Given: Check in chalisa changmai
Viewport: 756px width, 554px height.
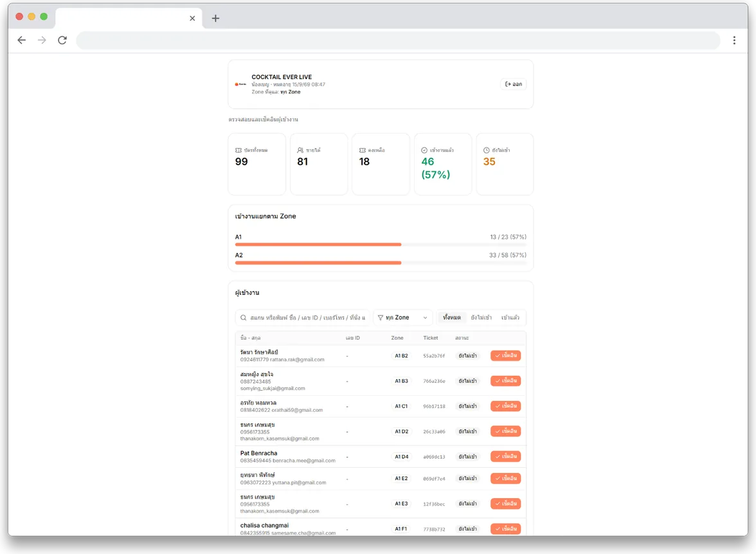Looking at the screenshot, I should pos(506,529).
